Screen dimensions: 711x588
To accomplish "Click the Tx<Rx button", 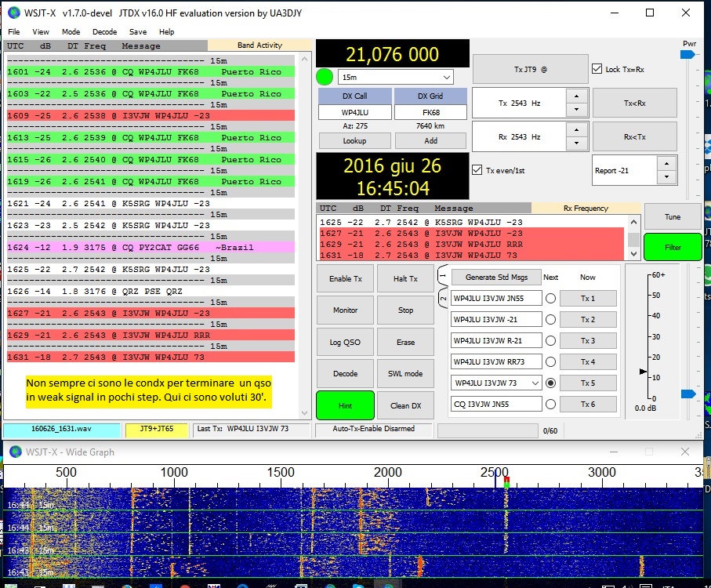I will click(635, 103).
